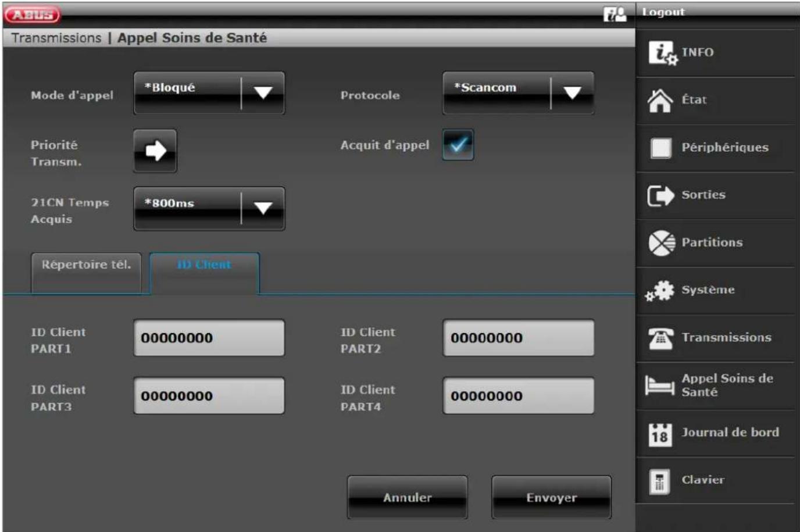Screen dimensions: 800x532
Task: Open the État house icon
Action: pyautogui.click(x=660, y=100)
